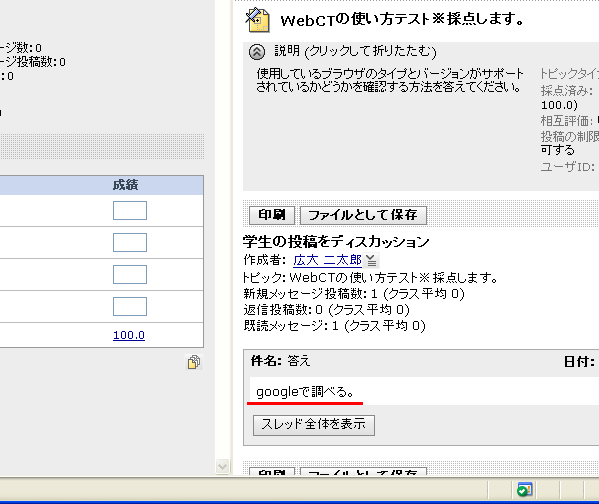The image size is (599, 504).
Task: Open the dropdown menu icon beside 広大 二太郎
Action: [x=371, y=261]
